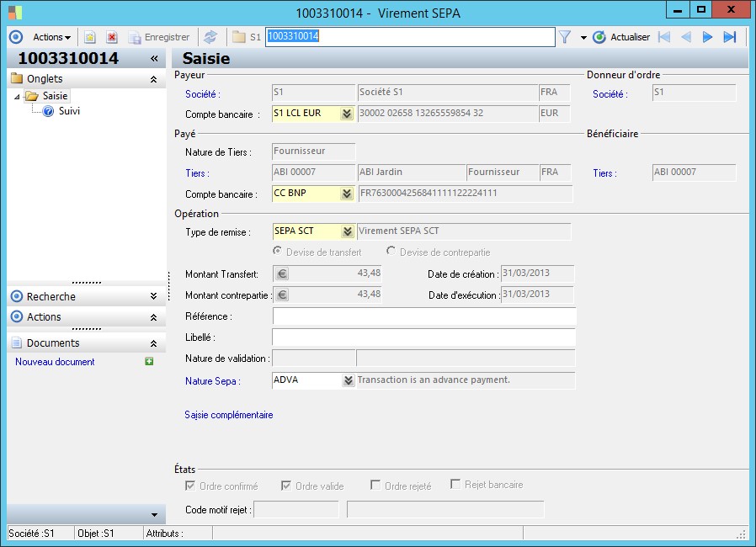This screenshot has width=756, height=547.
Task: Go to the next record
Action: tap(707, 37)
